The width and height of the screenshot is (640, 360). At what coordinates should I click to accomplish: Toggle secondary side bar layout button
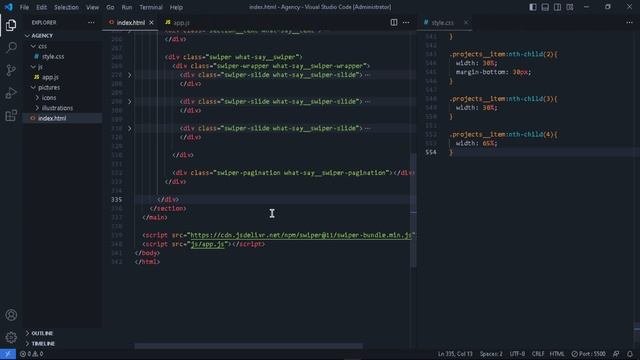(x=557, y=7)
